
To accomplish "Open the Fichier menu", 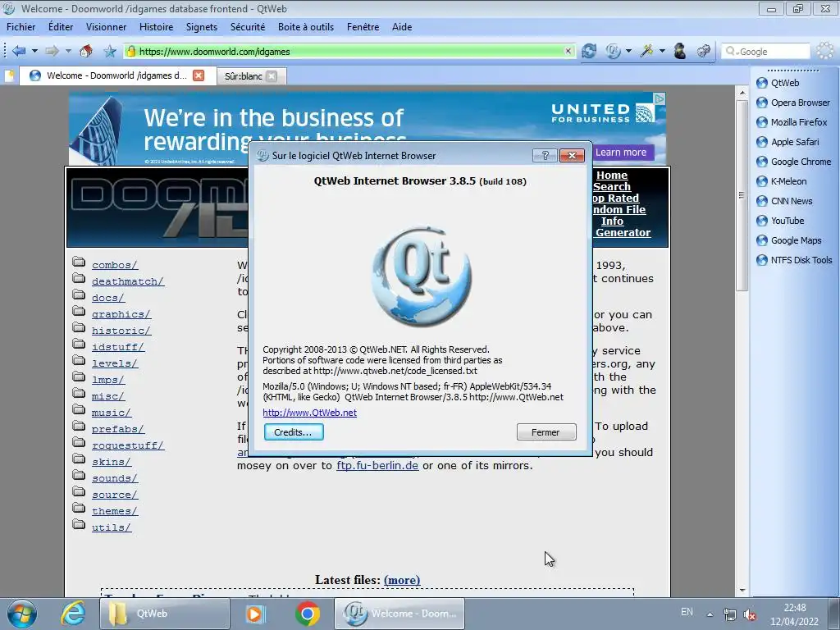I will [21, 27].
